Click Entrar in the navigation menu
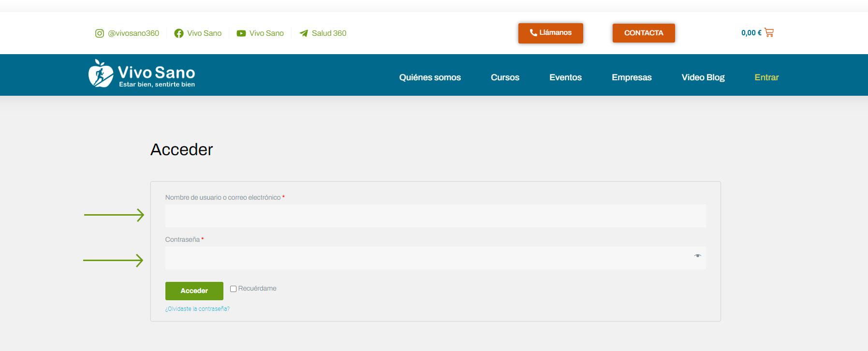 coord(766,77)
